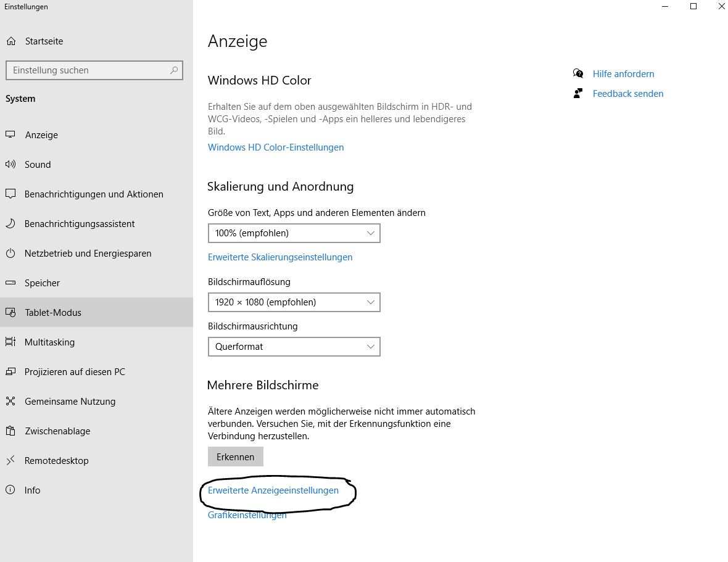Open the Bildschirmauflösung dropdown showing 1920 × 1080
The image size is (728, 562).
294,302
